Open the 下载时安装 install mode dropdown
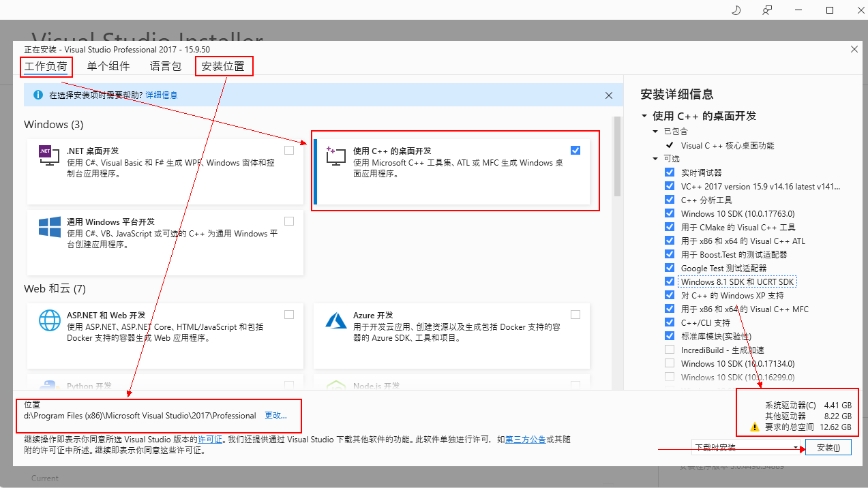 click(747, 448)
